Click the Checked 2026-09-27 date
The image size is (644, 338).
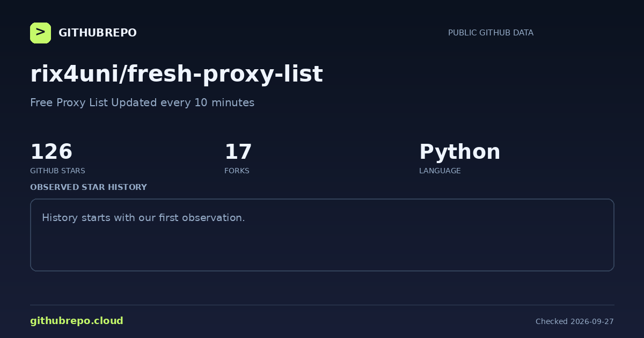[575, 321]
